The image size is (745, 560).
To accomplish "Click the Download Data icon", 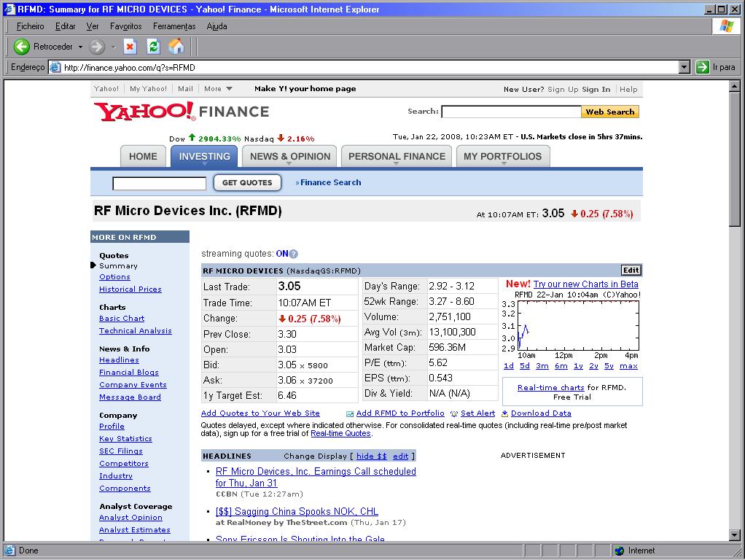I will point(504,413).
